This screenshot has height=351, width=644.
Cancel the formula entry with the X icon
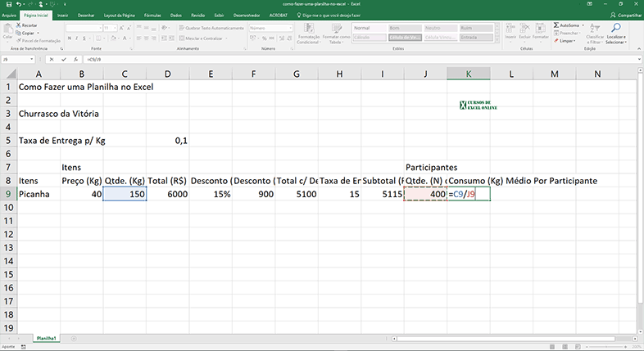click(52, 60)
